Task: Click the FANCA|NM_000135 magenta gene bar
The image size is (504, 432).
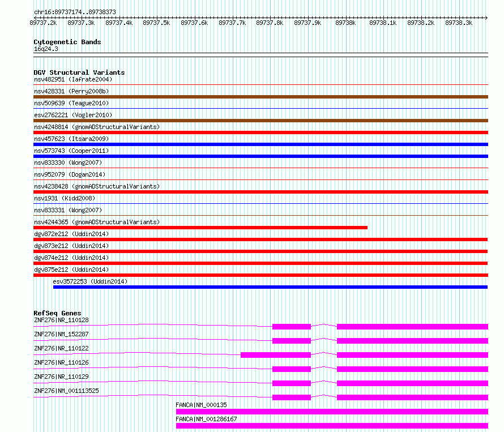Action: (332, 412)
